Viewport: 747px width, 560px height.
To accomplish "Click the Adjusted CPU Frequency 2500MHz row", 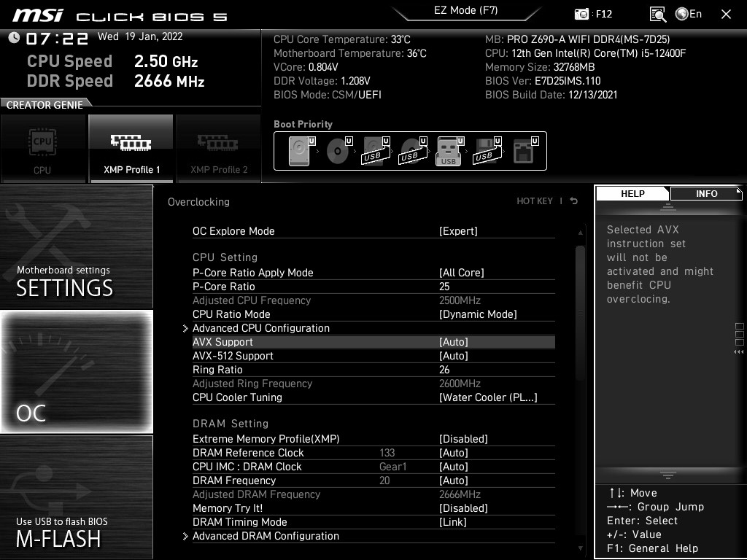I will pyautogui.click(x=373, y=300).
